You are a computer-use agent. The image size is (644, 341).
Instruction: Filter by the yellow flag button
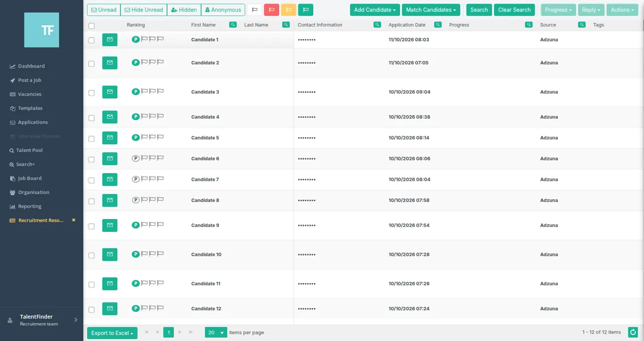point(288,10)
